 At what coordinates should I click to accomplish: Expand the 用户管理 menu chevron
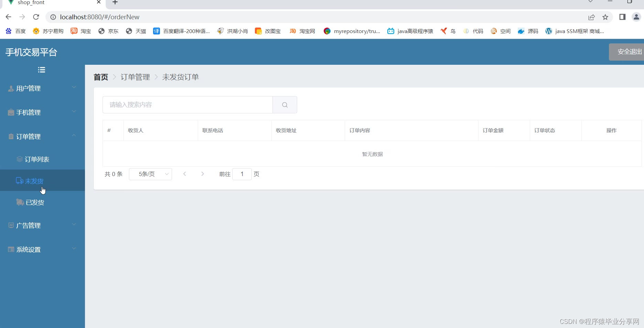point(74,88)
